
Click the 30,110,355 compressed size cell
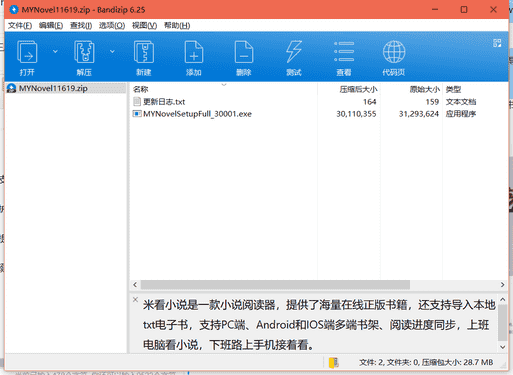coord(356,114)
